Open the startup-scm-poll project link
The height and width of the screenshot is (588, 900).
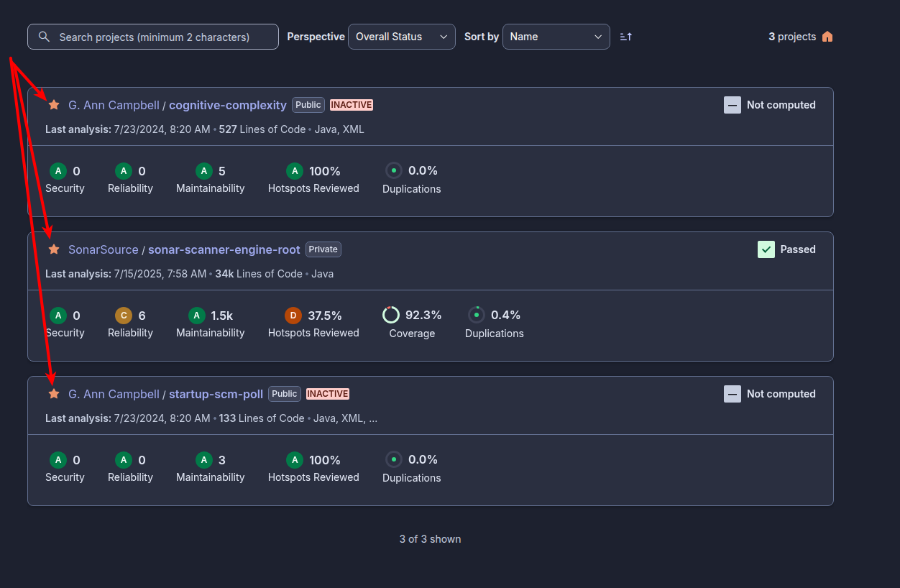[216, 394]
